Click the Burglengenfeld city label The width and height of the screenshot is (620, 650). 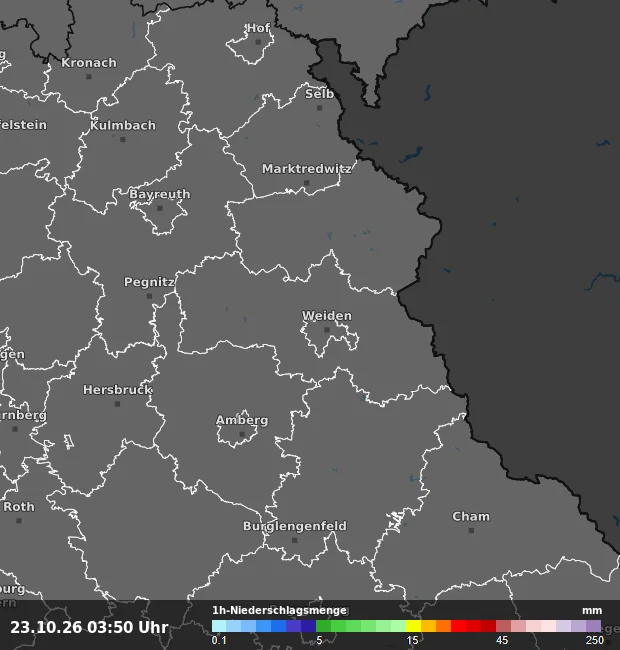(295, 526)
